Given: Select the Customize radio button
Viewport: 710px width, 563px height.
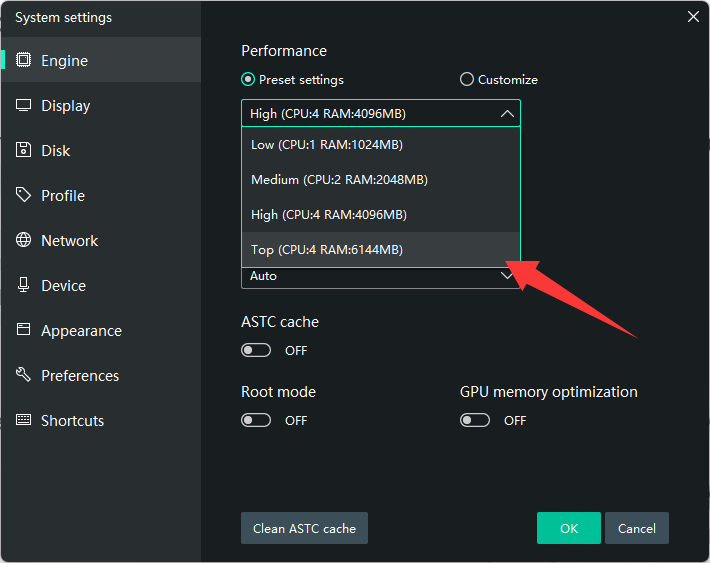Looking at the screenshot, I should 467,80.
